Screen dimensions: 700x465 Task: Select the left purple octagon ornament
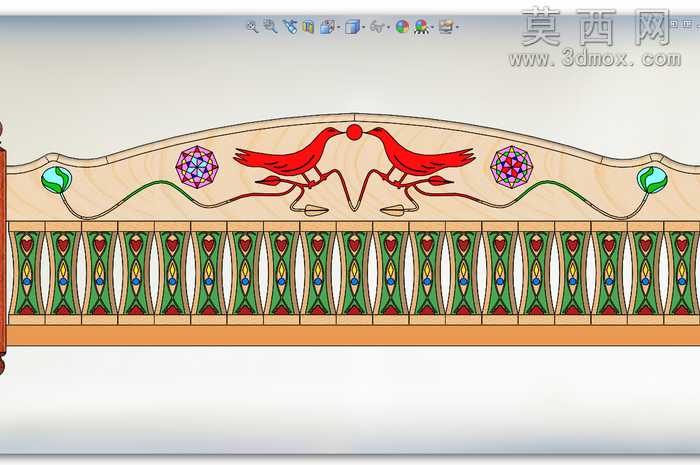[x=197, y=166]
